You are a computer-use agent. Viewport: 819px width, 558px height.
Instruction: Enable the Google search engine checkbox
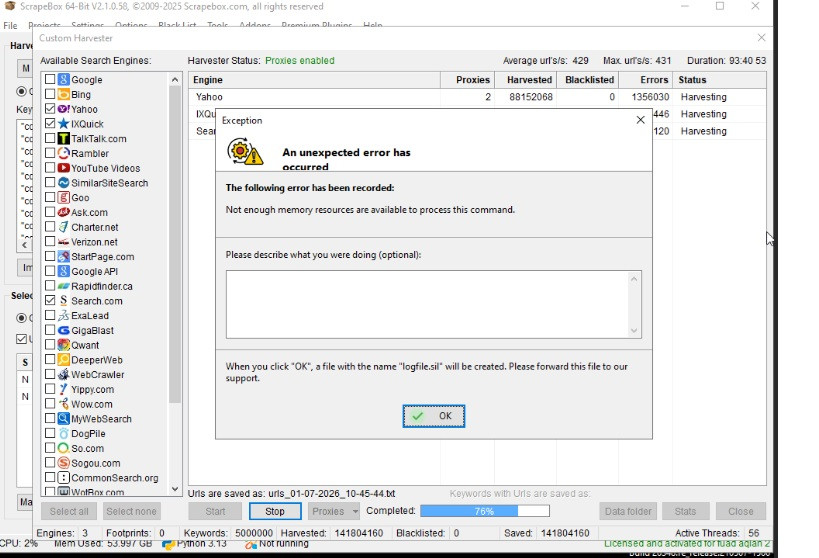pos(50,79)
